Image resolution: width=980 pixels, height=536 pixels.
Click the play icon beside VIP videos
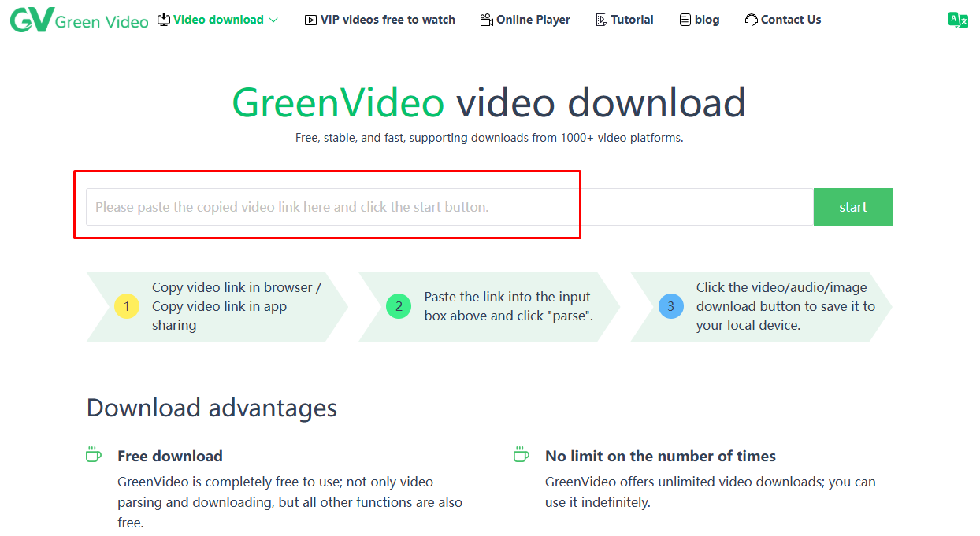310,20
